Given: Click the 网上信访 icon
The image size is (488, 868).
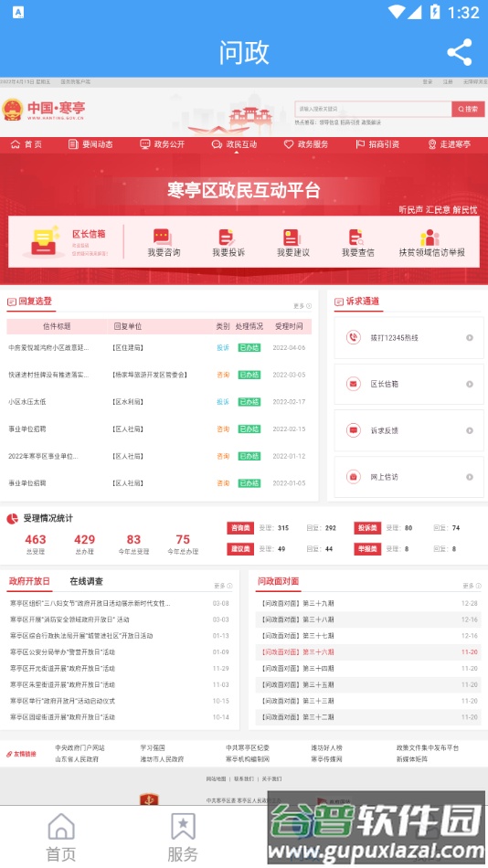Looking at the screenshot, I should coord(354,477).
